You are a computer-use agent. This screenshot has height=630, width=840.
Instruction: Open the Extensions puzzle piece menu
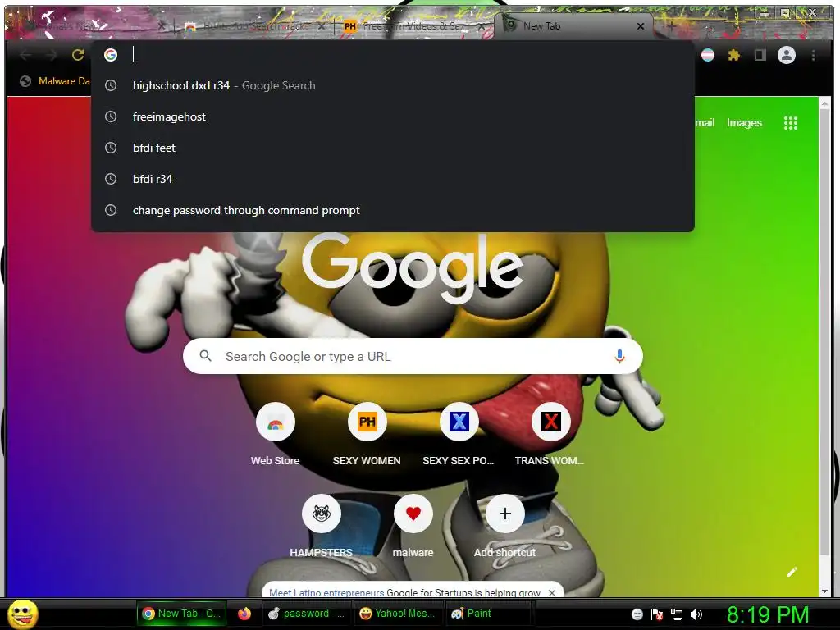coord(734,55)
